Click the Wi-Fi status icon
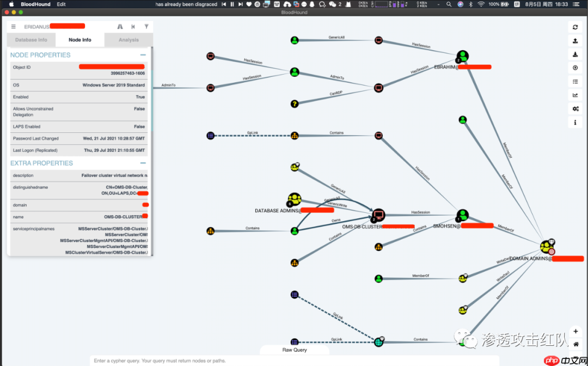The image size is (588, 366). [481, 4]
